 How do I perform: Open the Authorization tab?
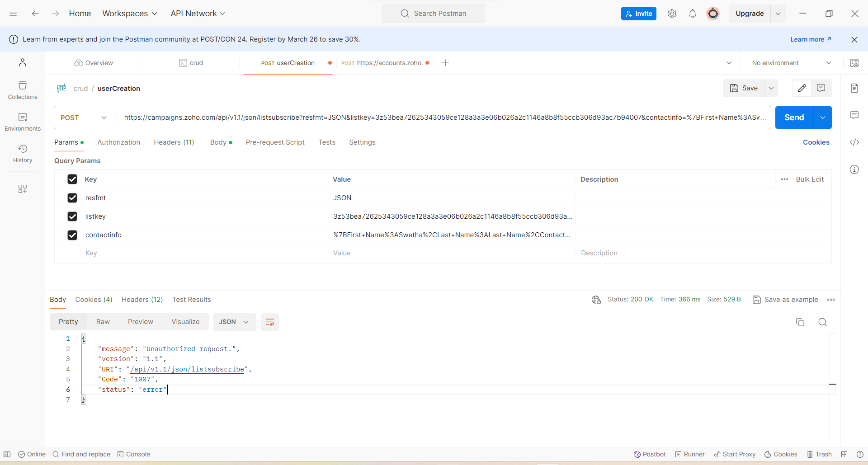pos(119,142)
